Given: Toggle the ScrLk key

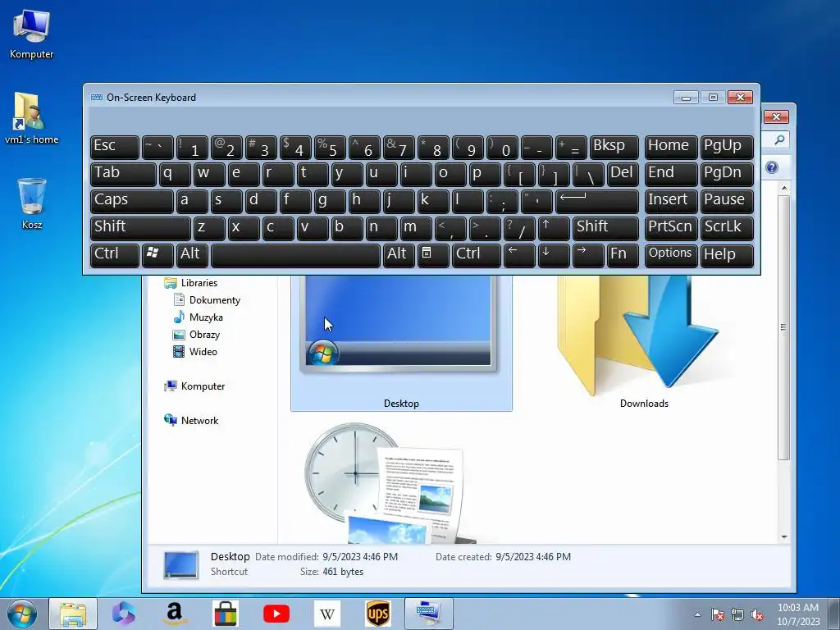Looking at the screenshot, I should pyautogui.click(x=727, y=228).
